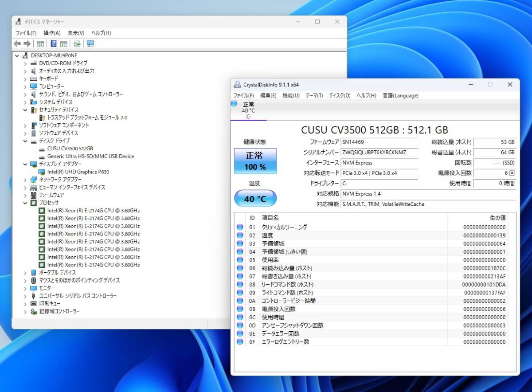Open 編集(E) menu in CrystalDiskInfo

click(268, 95)
